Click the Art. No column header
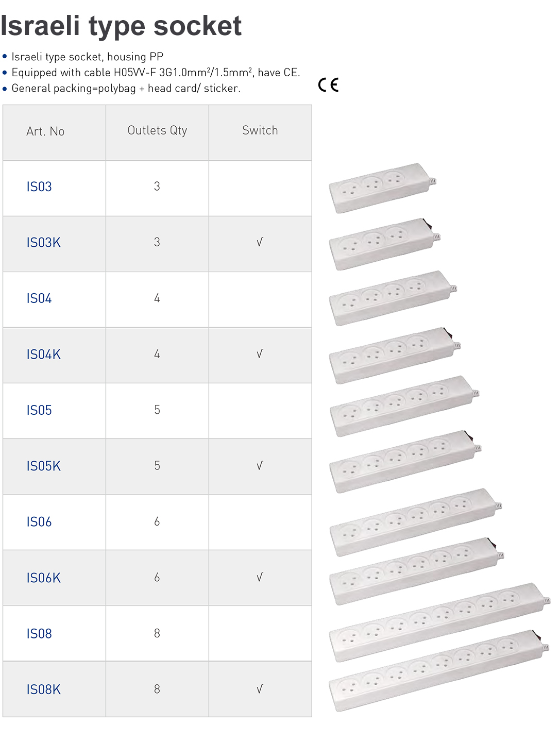This screenshot has height=742, width=560. pos(45,131)
